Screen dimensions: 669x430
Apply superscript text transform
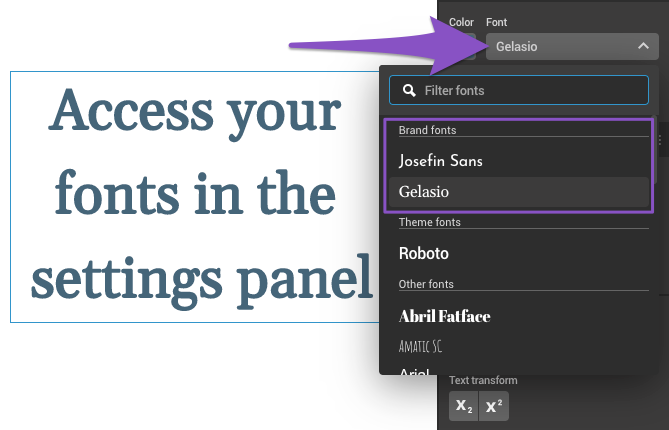pos(494,406)
